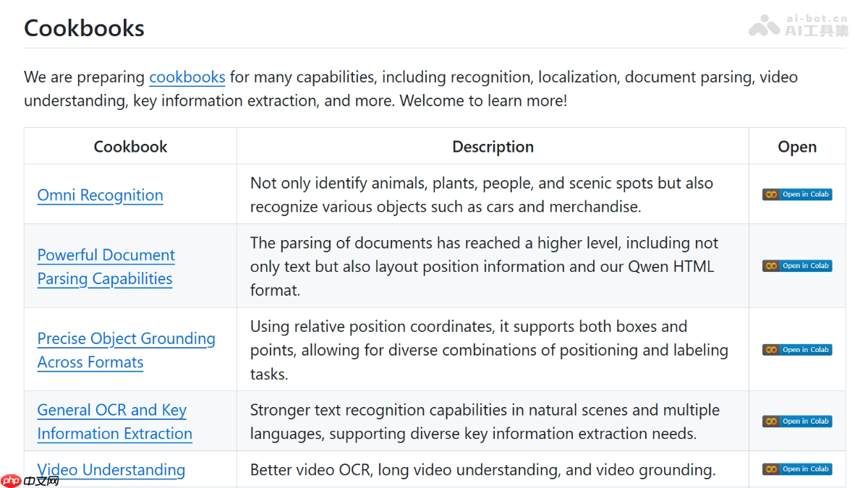The width and height of the screenshot is (868, 488).
Task: Click the AI工具集 watermark logo
Action: [799, 26]
